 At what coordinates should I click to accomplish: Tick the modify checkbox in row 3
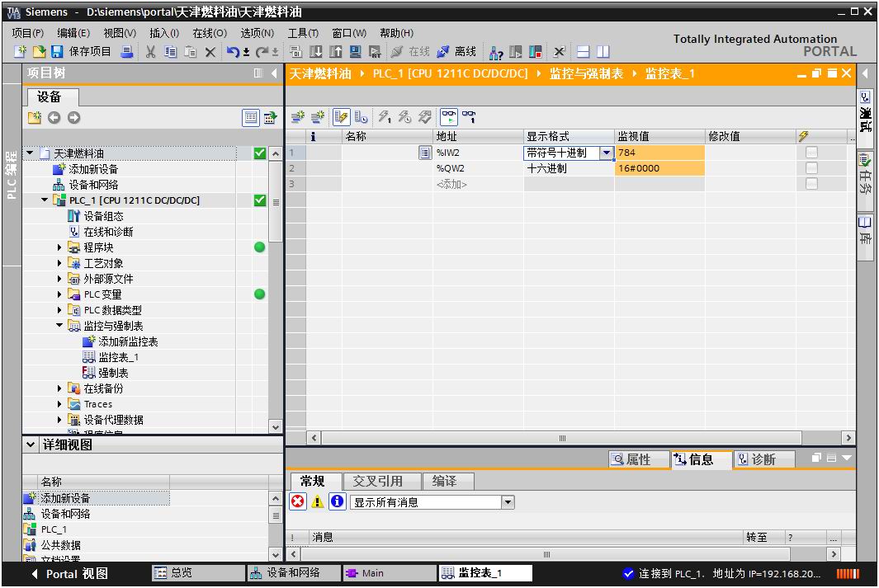(x=811, y=184)
